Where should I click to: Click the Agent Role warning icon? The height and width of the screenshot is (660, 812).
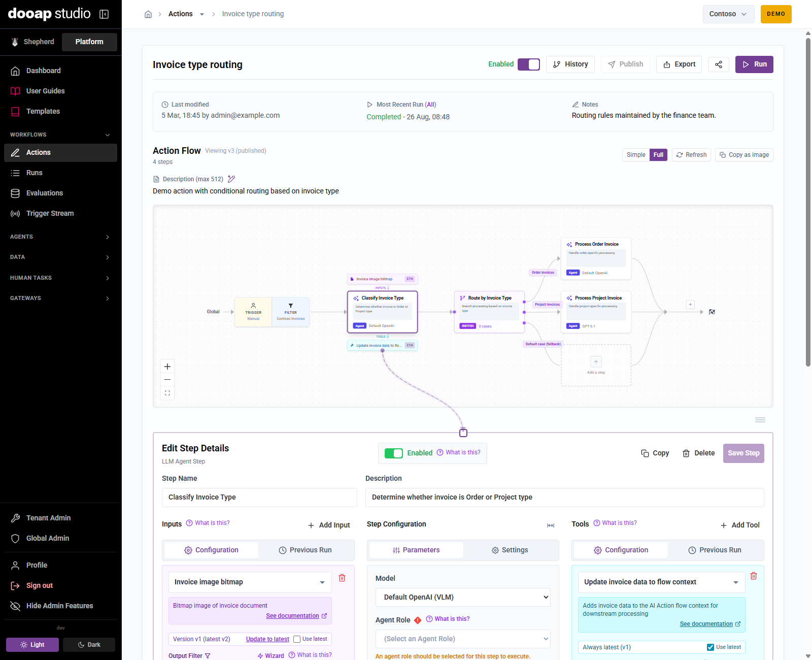pyautogui.click(x=418, y=620)
